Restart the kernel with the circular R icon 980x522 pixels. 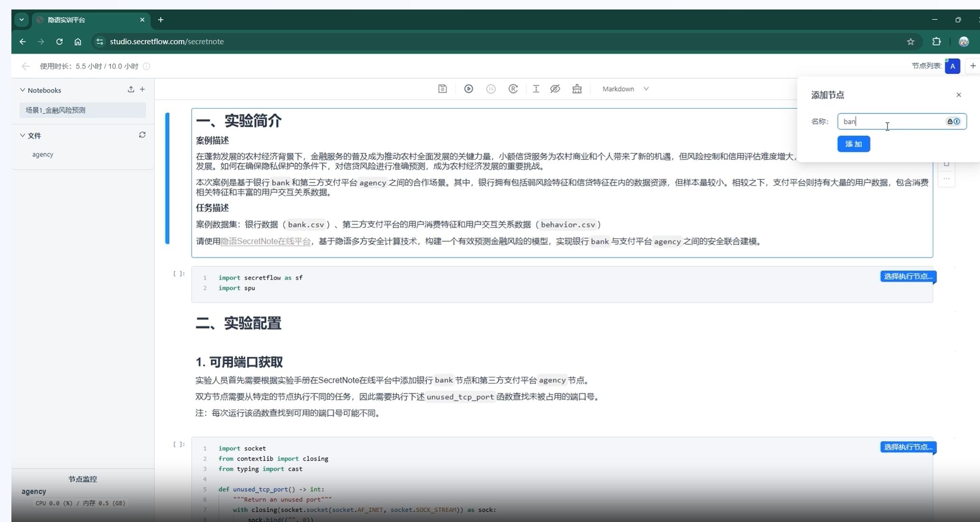513,89
